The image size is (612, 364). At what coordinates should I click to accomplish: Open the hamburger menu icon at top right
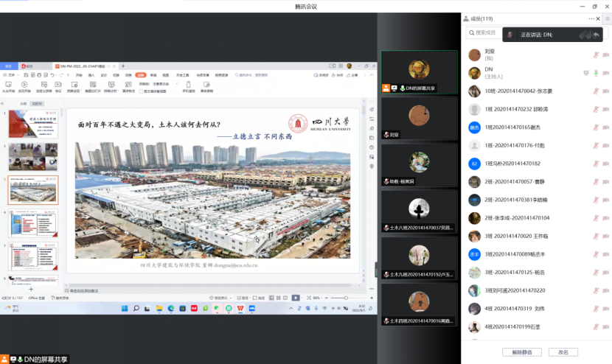coord(606,18)
